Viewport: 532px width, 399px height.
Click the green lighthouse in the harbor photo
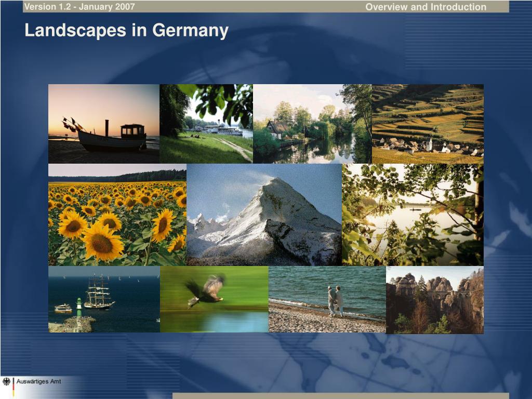[78, 307]
